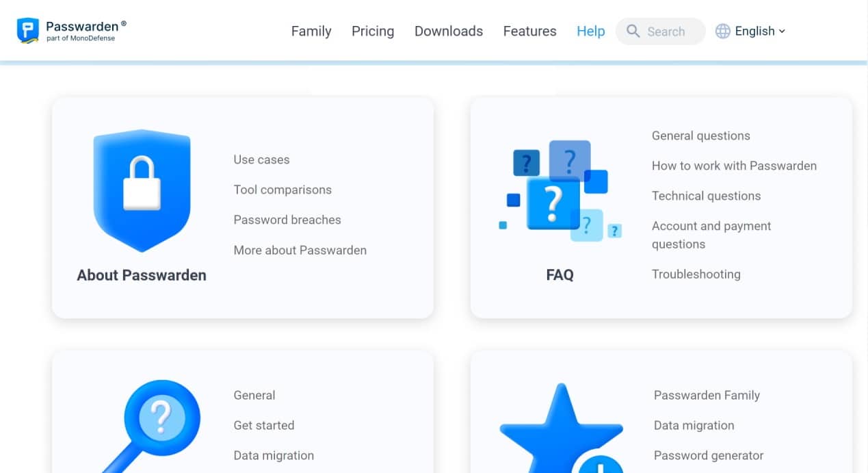Switch to the Pricing page
Image resolution: width=868 pixels, height=473 pixels.
point(373,31)
